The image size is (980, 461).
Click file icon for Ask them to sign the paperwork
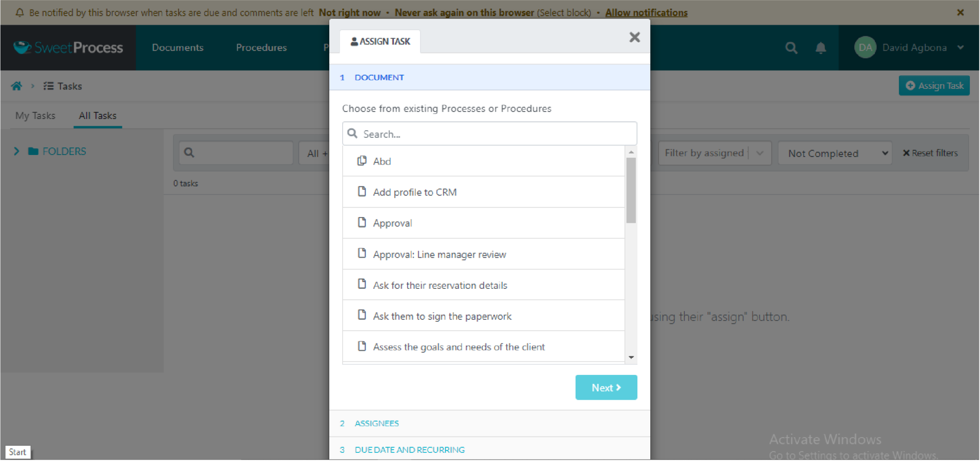click(362, 315)
